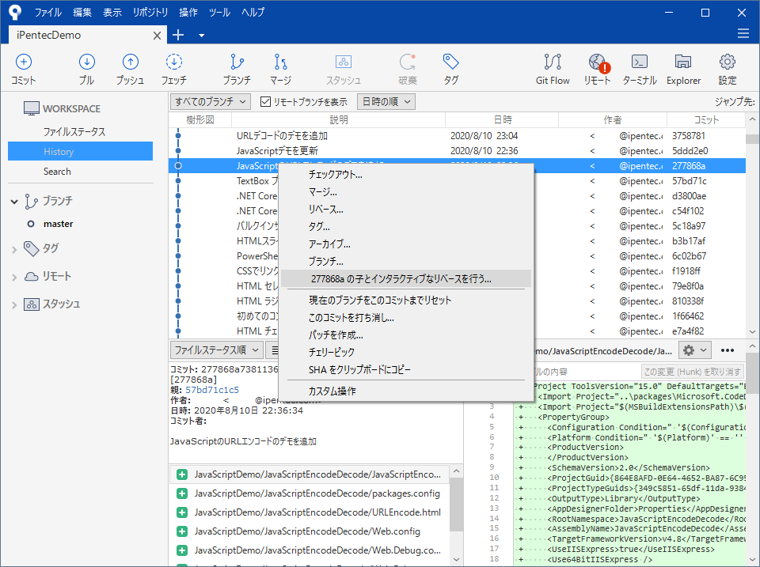Screen dimensions: 760x567
Task: Select commit JavaScriptデモを更新
Action: pos(457,151)
